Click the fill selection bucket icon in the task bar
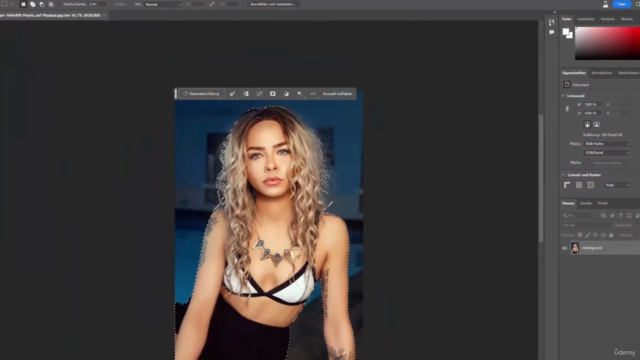Image resolution: width=640 pixels, height=360 pixels. pyautogui.click(x=300, y=94)
